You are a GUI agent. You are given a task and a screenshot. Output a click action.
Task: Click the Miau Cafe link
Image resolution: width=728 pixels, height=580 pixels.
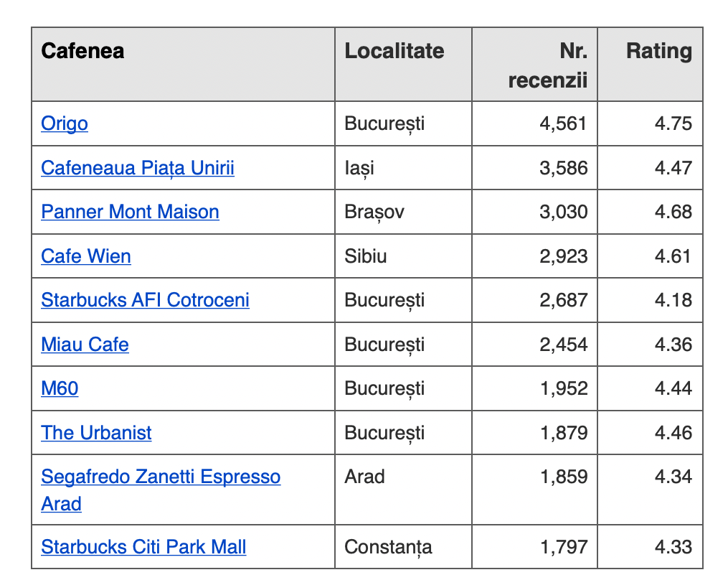(x=85, y=345)
